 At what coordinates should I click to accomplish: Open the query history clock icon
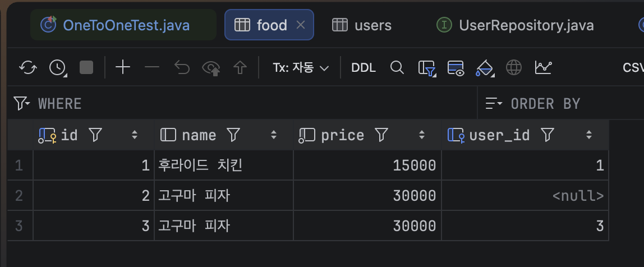click(57, 67)
